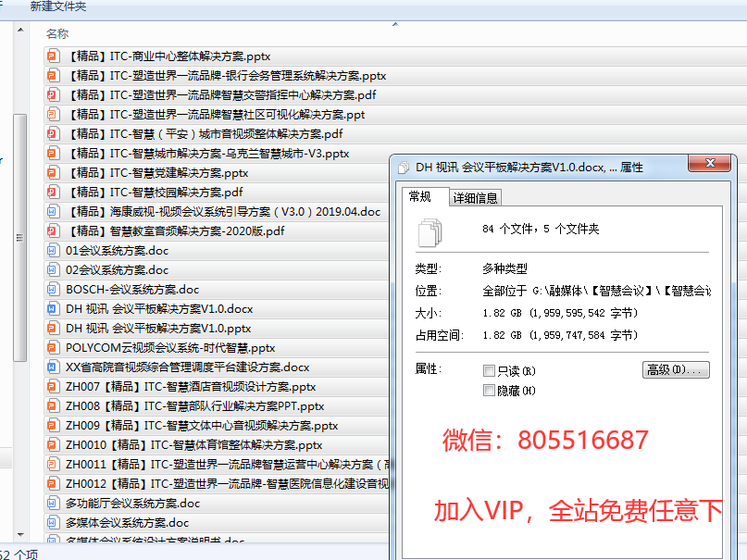Screen dimensions: 747x560
Task: Click the 新建文件夹 toolbar button
Action: click(58, 6)
